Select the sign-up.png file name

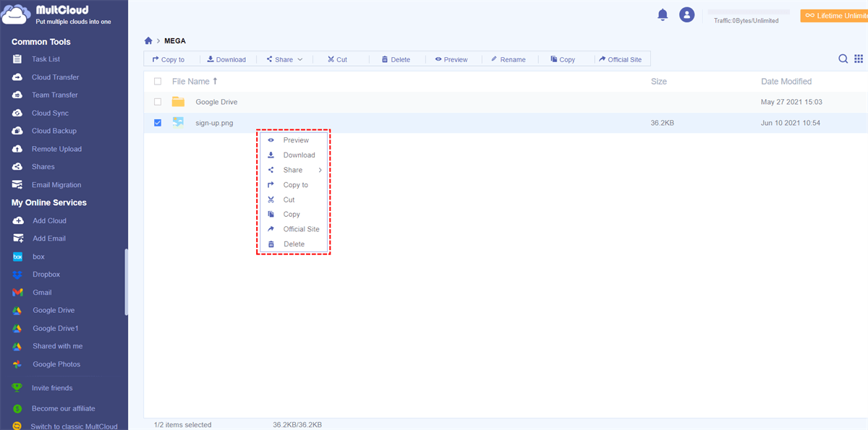click(x=214, y=123)
